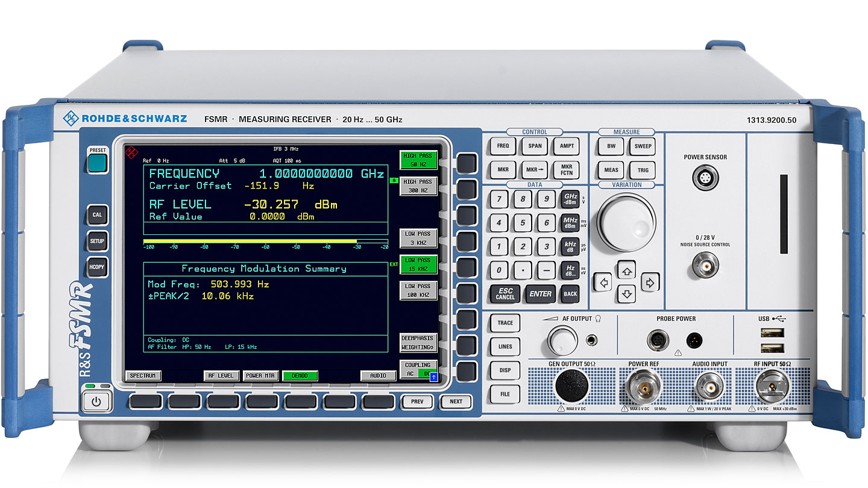
Task: Click the GEN OUTPUT 50Ω port cover
Action: pos(571,384)
